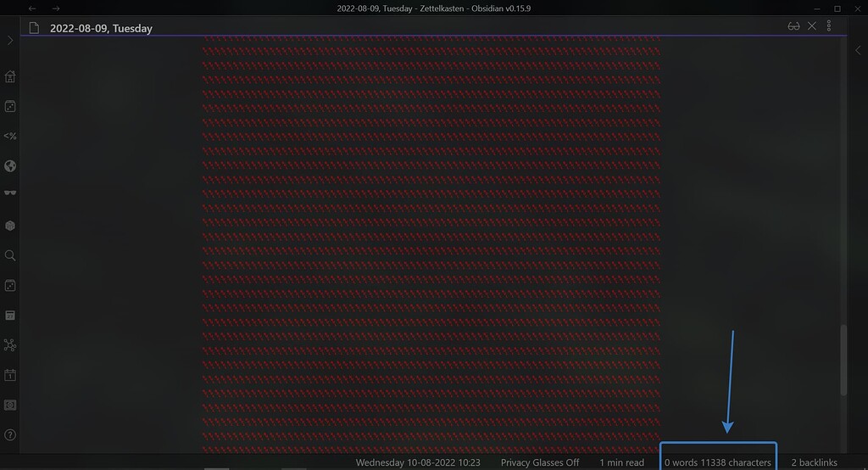
Task: Open search with magnifier icon
Action: pos(10,255)
